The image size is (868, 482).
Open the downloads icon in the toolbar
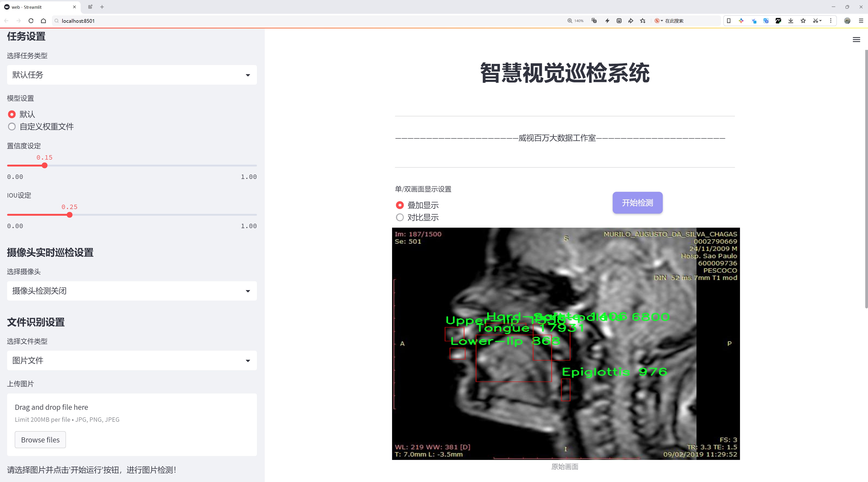pyautogui.click(x=791, y=21)
